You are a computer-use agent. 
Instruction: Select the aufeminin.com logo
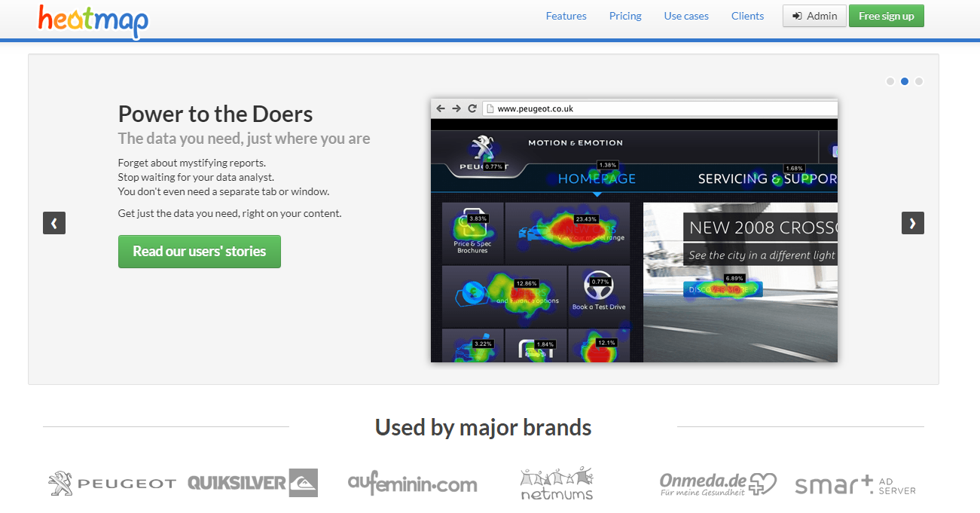pos(412,483)
